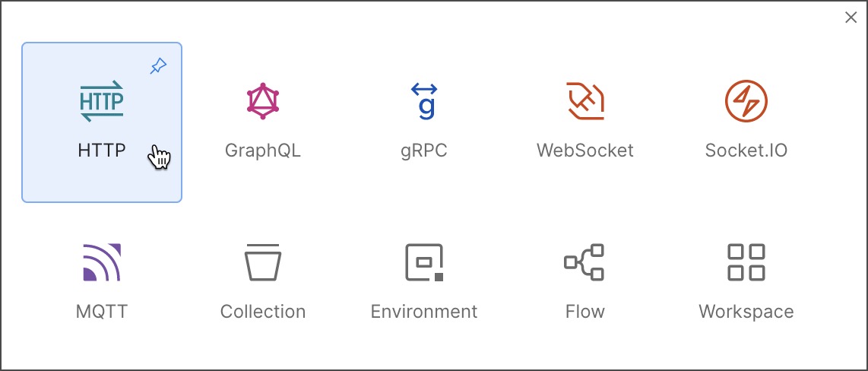Choose the purple MQTT signal icon
The width and height of the screenshot is (868, 371).
point(102,262)
